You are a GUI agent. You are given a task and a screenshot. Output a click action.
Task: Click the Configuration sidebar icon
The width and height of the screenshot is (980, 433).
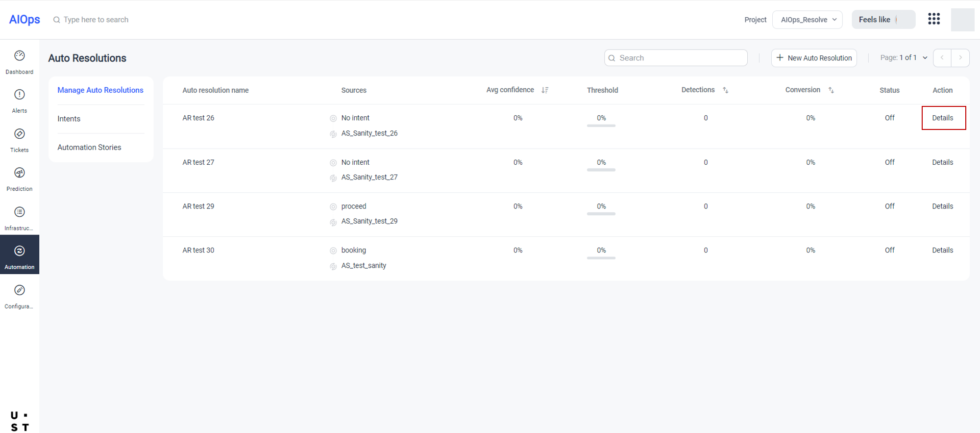click(20, 290)
